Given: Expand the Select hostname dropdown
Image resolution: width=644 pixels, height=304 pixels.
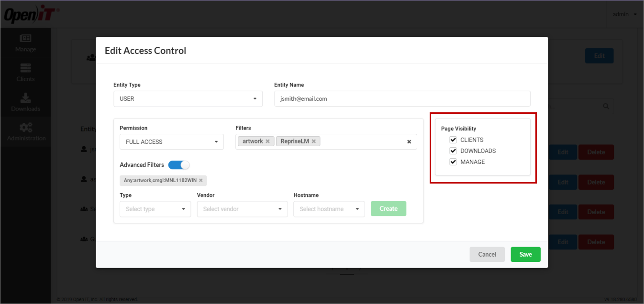Looking at the screenshot, I should pyautogui.click(x=329, y=209).
